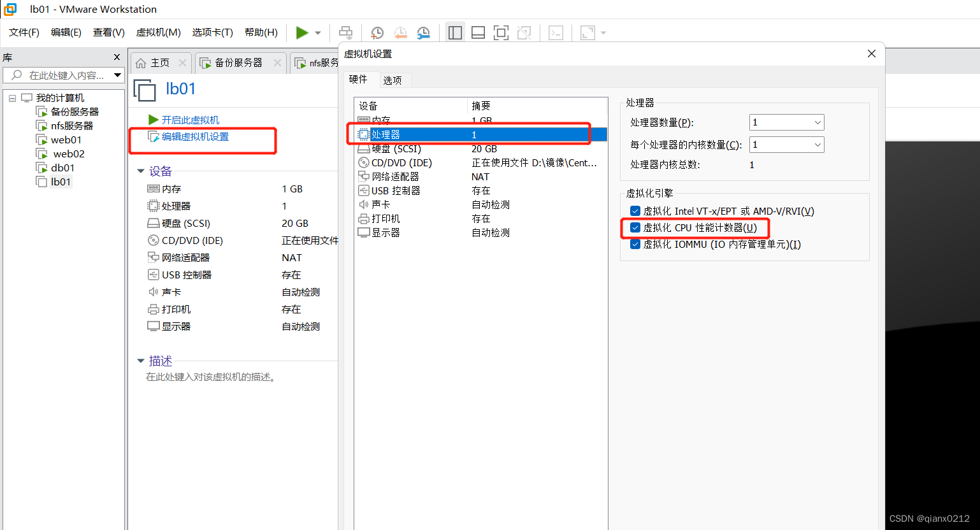Click the 网络适配器 icon in VM summary
The width and height of the screenshot is (980, 530).
click(154, 257)
